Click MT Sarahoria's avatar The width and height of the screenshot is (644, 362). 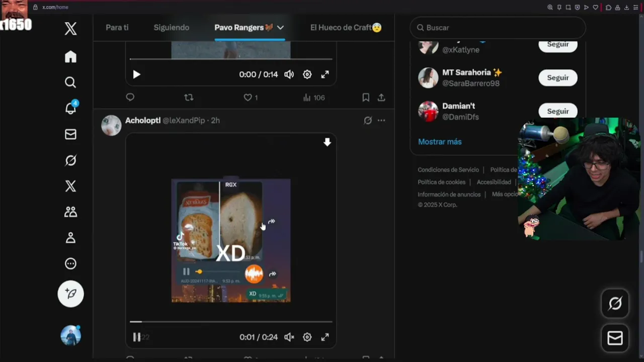pos(428,78)
